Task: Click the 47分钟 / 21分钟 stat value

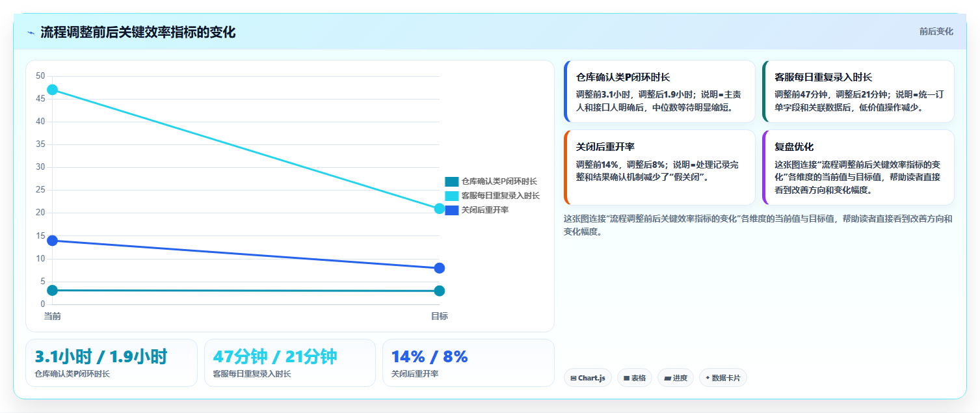Action: 275,357
